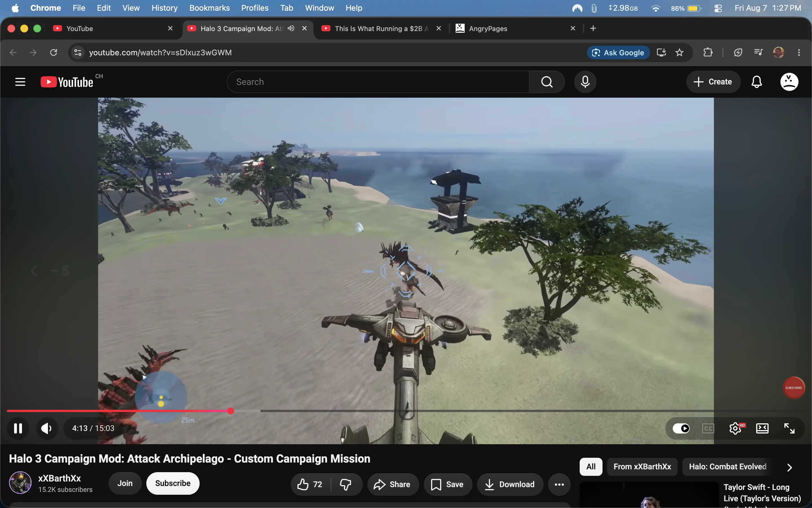
Task: View site information in the address bar
Action: click(78, 52)
